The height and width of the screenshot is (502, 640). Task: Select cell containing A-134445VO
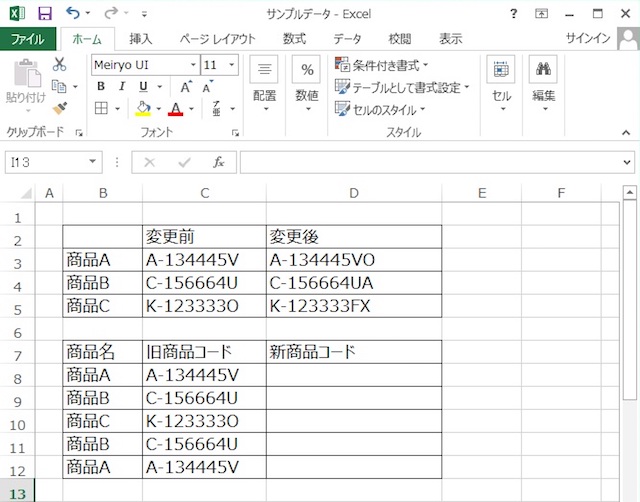(x=354, y=260)
